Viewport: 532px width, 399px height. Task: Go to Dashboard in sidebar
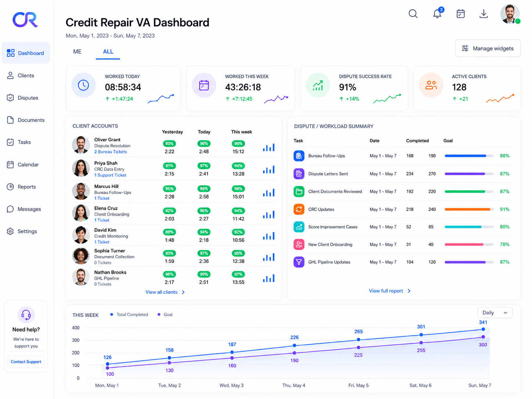coord(26,53)
